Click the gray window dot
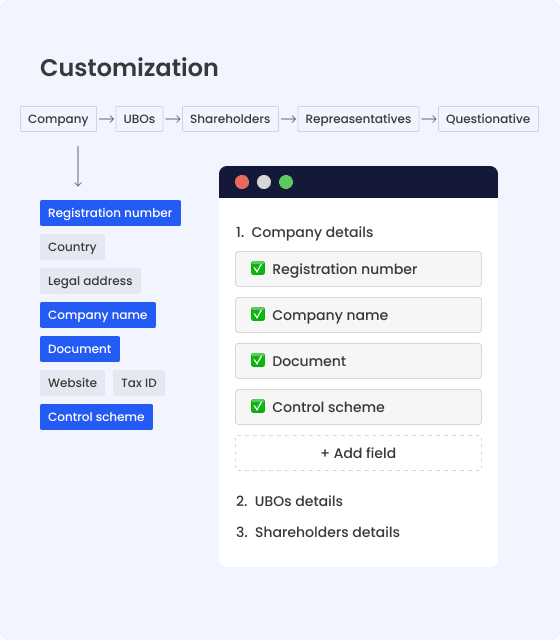560x640 pixels. click(x=264, y=182)
